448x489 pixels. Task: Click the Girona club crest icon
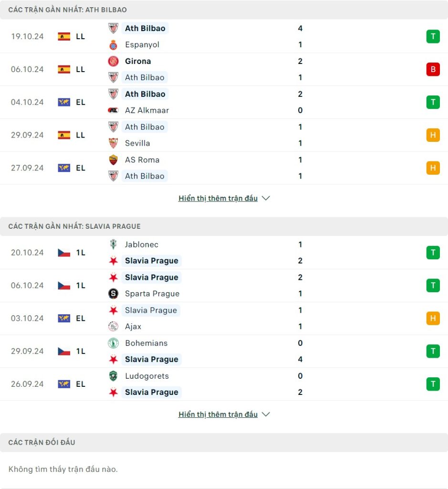click(113, 61)
